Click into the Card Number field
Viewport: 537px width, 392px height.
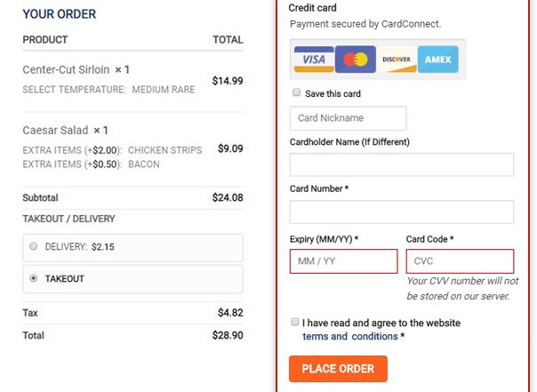click(401, 212)
